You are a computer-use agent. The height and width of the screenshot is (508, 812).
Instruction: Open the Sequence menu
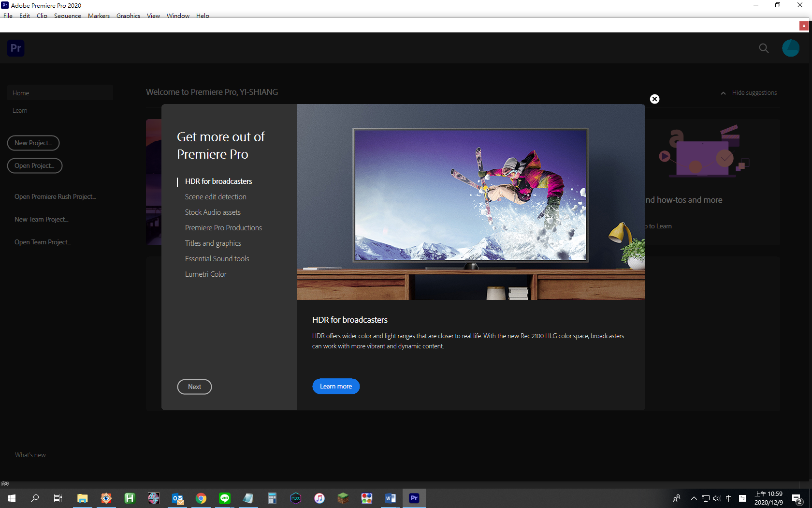(67, 15)
